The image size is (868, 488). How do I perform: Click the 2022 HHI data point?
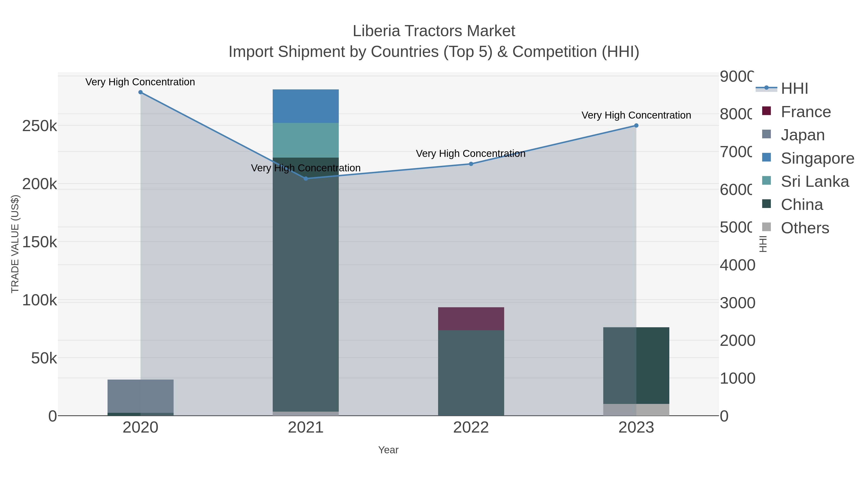(471, 164)
